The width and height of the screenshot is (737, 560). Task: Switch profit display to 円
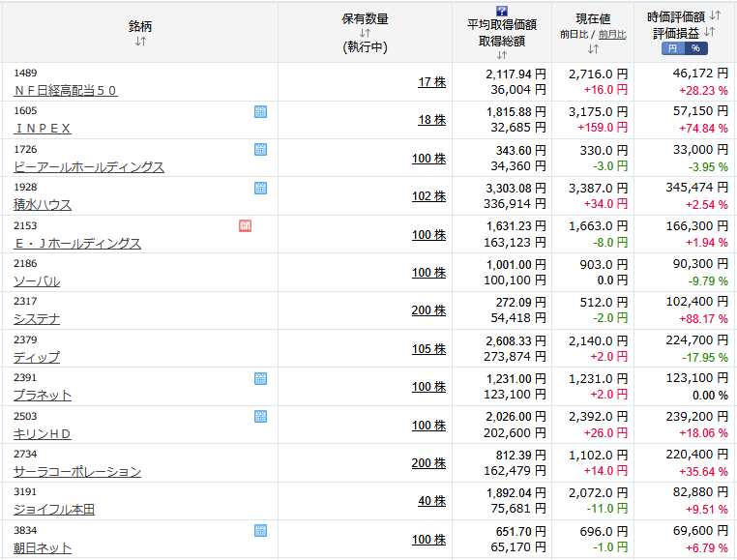click(x=672, y=48)
